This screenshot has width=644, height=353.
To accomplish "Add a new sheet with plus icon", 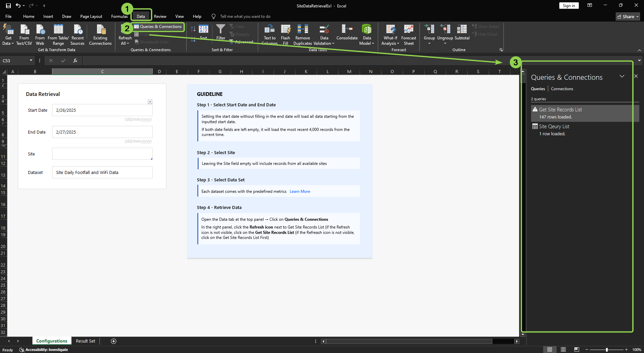I will point(114,341).
